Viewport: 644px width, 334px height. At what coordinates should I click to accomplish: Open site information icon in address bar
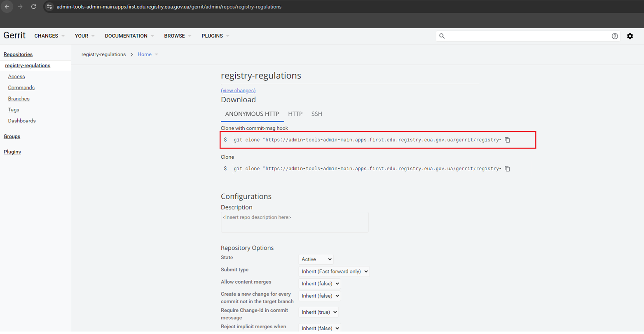[x=49, y=7]
